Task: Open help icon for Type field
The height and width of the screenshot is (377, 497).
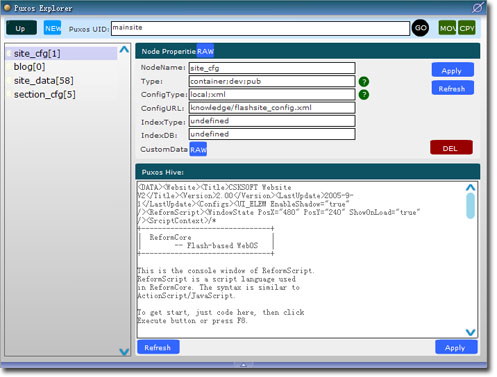Action: pos(364,81)
